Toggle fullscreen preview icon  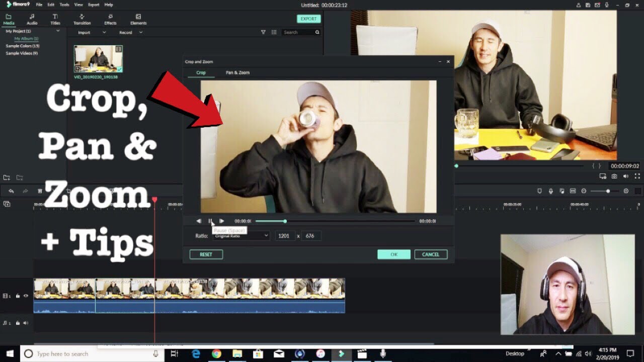(637, 176)
